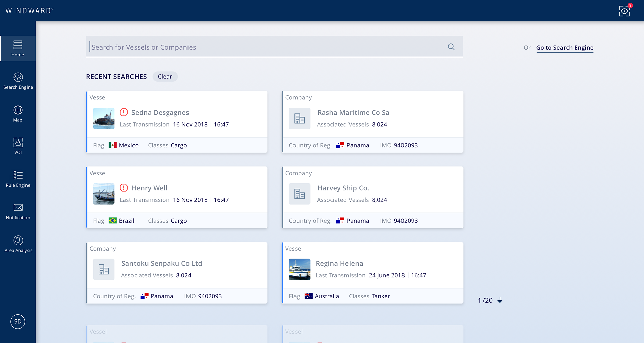
Task: Click the Panama flag in Harvey Ship card
Action: [x=340, y=221]
